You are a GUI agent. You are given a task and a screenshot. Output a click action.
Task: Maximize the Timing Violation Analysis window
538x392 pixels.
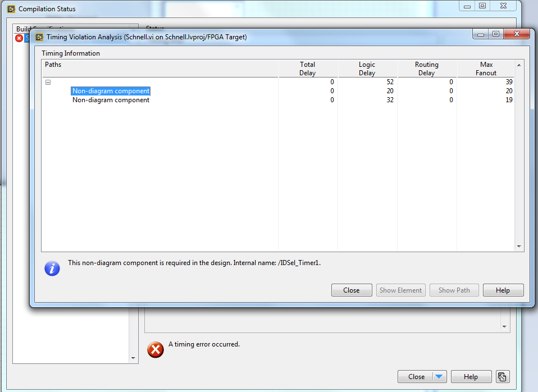496,34
